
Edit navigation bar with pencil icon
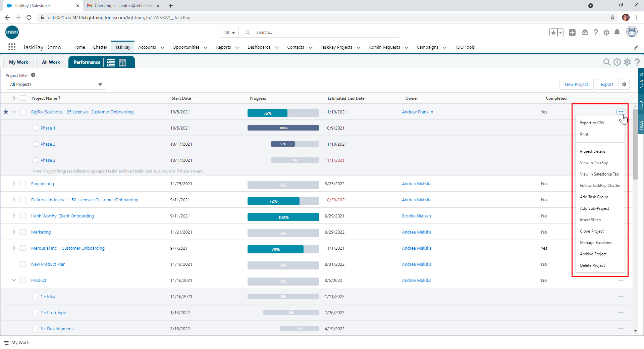pos(636,47)
